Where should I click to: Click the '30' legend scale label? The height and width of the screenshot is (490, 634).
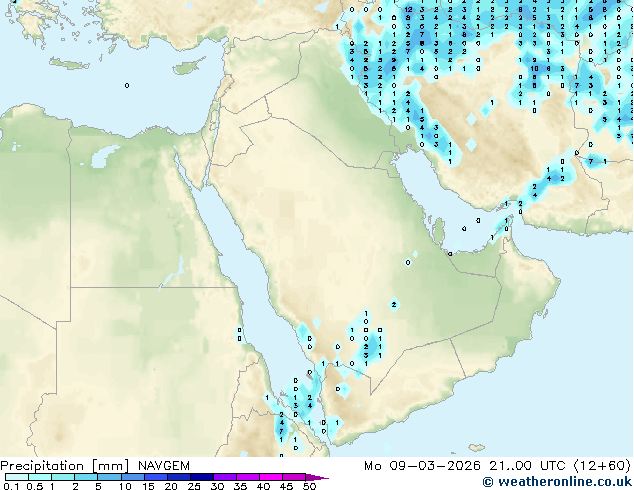tap(217, 486)
